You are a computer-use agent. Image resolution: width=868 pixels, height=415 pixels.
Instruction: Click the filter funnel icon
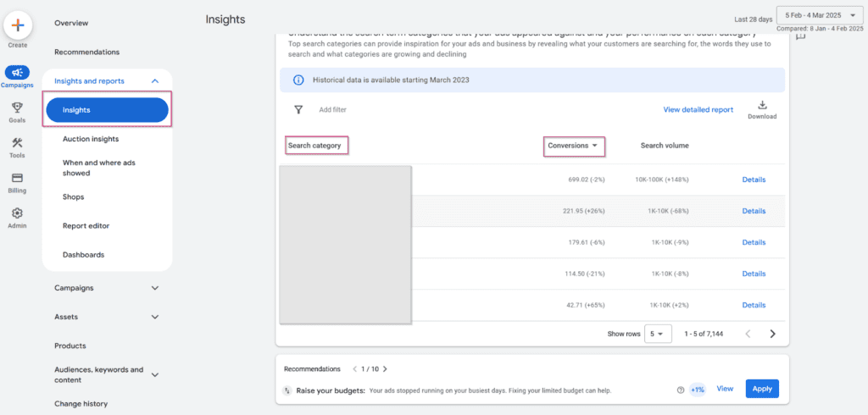coord(298,109)
